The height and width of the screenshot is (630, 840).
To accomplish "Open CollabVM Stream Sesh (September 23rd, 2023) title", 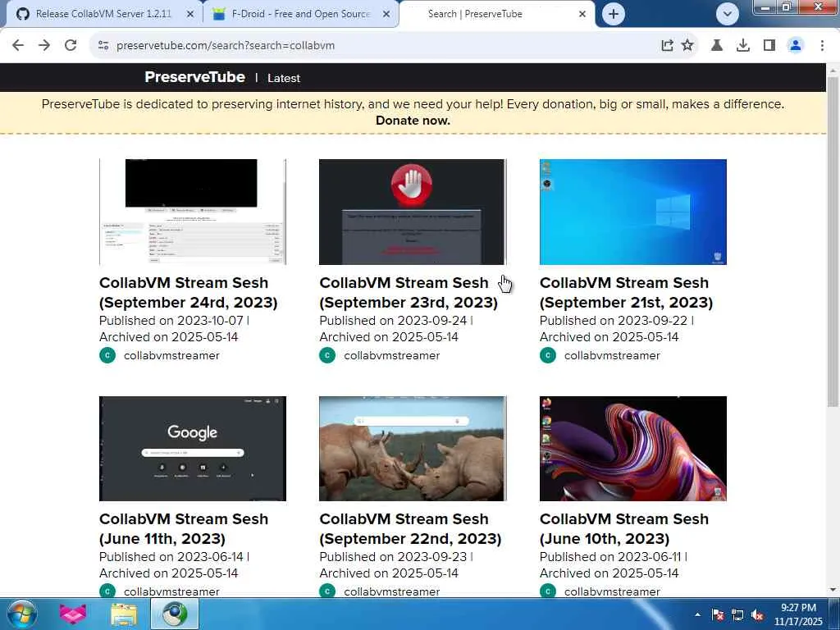I will [x=409, y=293].
